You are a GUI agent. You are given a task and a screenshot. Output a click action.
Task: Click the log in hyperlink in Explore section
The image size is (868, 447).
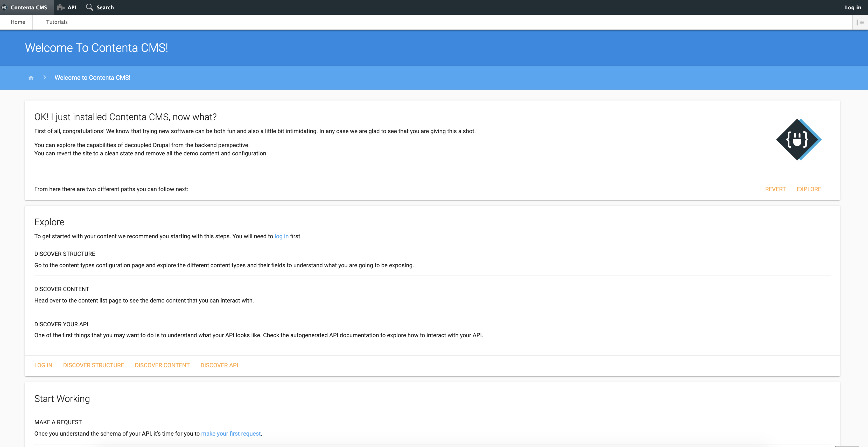coord(281,236)
